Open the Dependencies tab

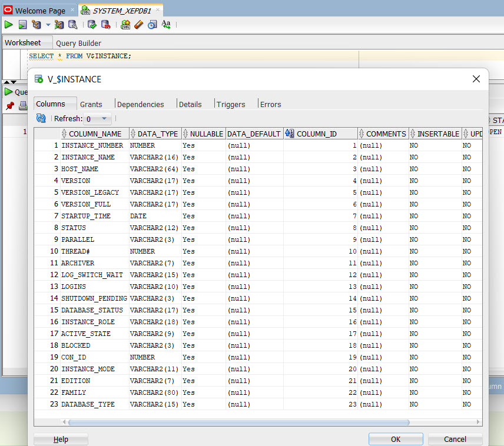coord(141,104)
